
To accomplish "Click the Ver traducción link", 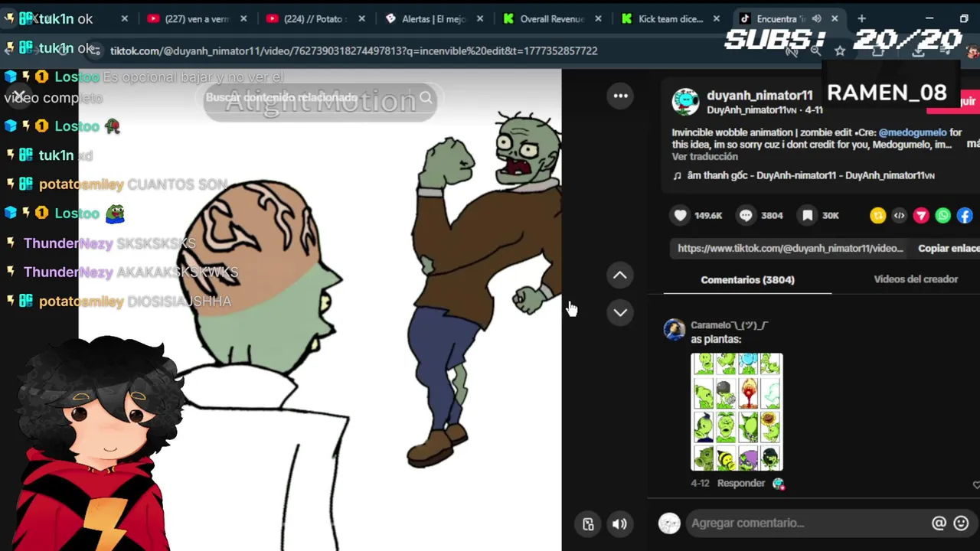I will (704, 157).
